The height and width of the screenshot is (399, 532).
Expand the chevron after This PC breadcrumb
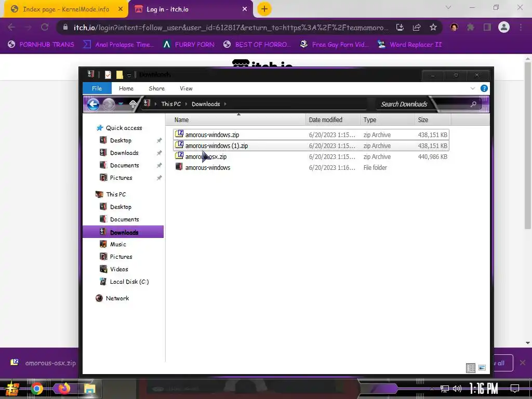point(187,104)
